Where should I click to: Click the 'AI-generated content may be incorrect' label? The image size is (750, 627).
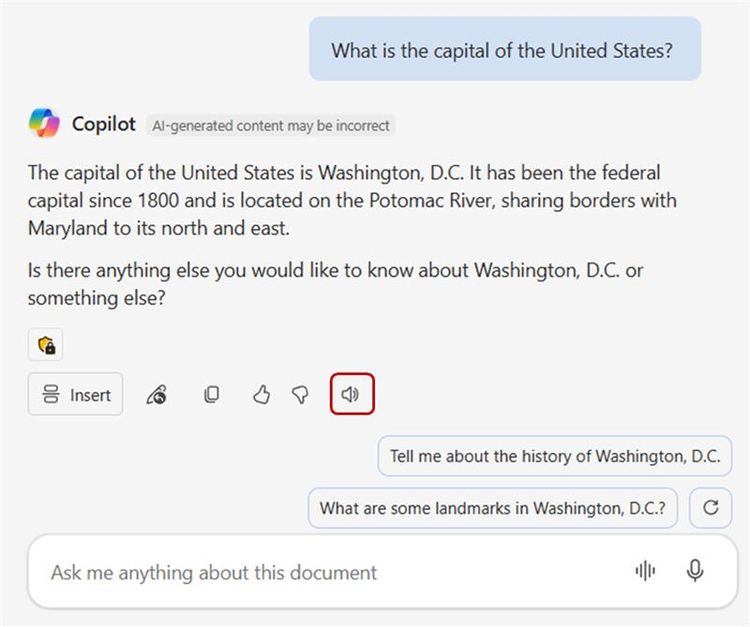coord(270,125)
